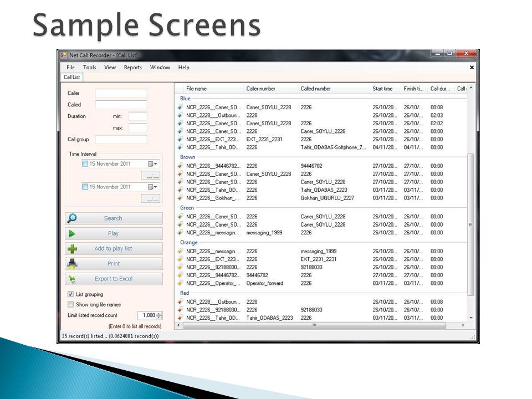Click the Excel export icon
532x399 pixels.
point(72,279)
